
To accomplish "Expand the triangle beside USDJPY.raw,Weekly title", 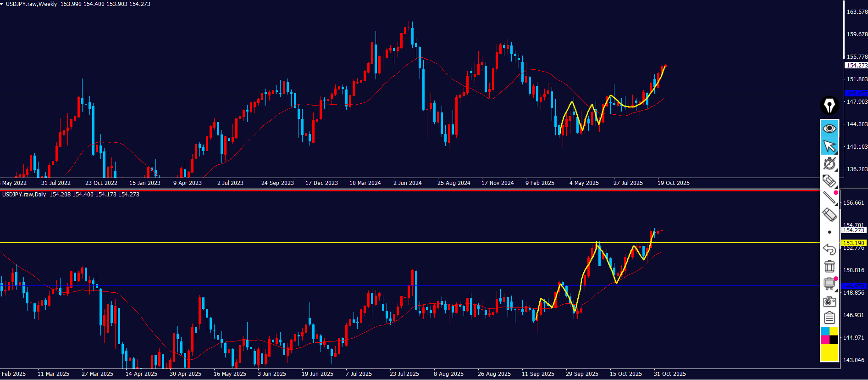I will pos(2,4).
